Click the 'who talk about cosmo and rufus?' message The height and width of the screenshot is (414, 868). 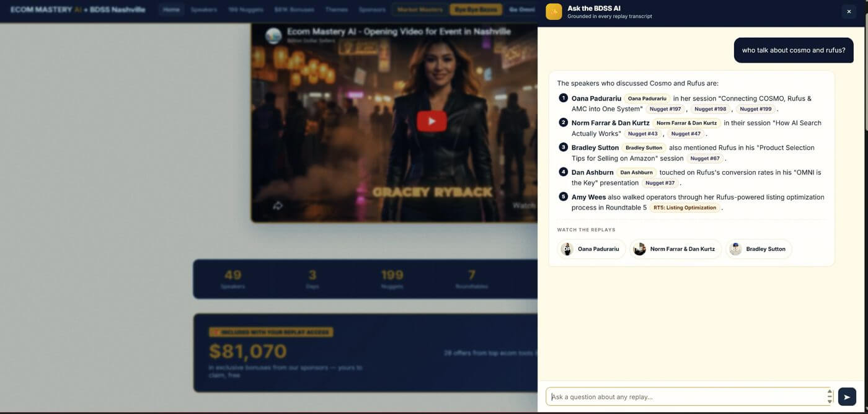tap(794, 50)
